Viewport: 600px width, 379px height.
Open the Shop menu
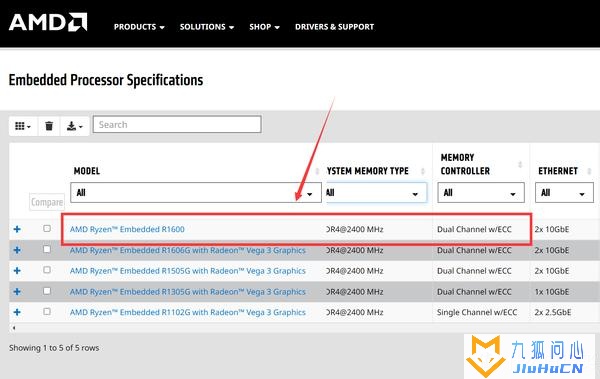click(264, 27)
